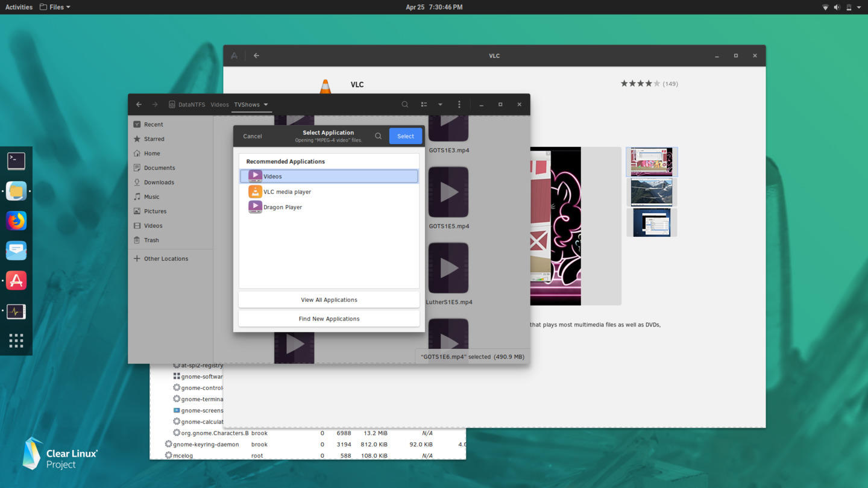
Task: Open the Files app menu in top bar
Action: [x=55, y=7]
